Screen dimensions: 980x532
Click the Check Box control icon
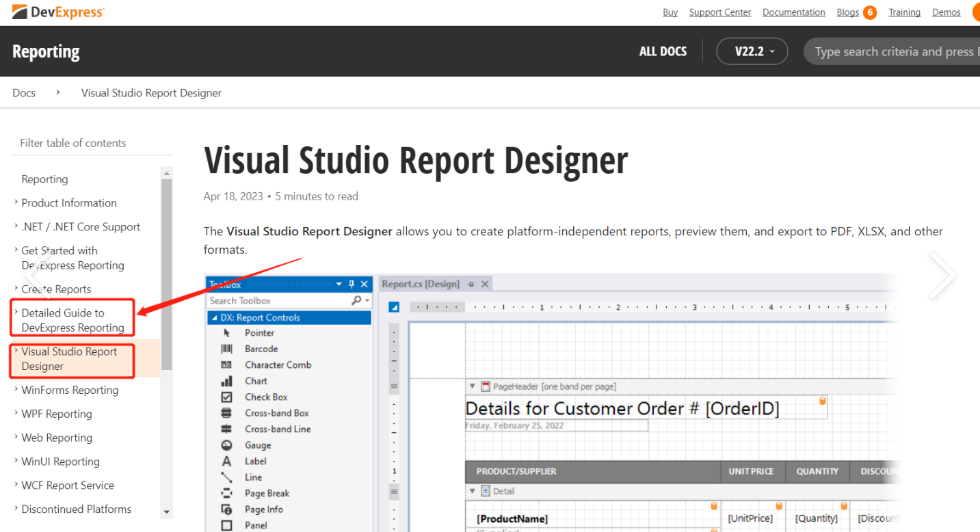coord(227,397)
